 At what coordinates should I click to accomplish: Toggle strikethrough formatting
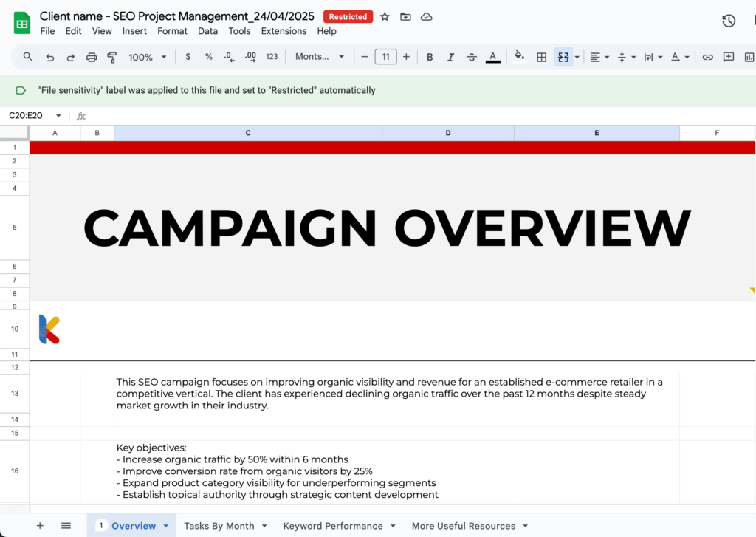click(472, 57)
